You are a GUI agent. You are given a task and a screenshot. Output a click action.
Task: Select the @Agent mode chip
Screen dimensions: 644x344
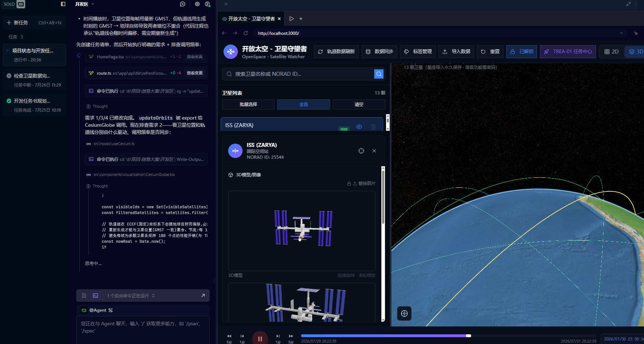(x=97, y=310)
